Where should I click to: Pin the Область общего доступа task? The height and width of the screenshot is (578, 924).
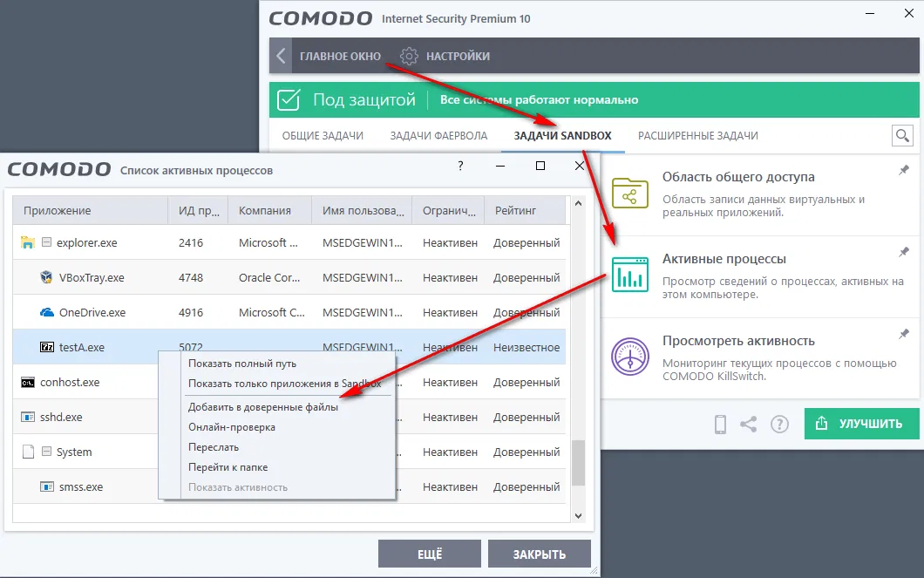point(904,170)
